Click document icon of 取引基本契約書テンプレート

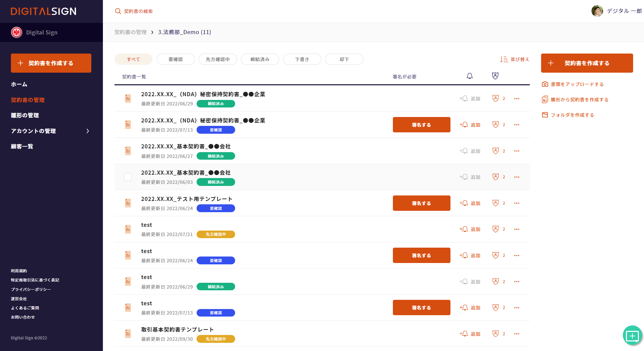point(128,334)
